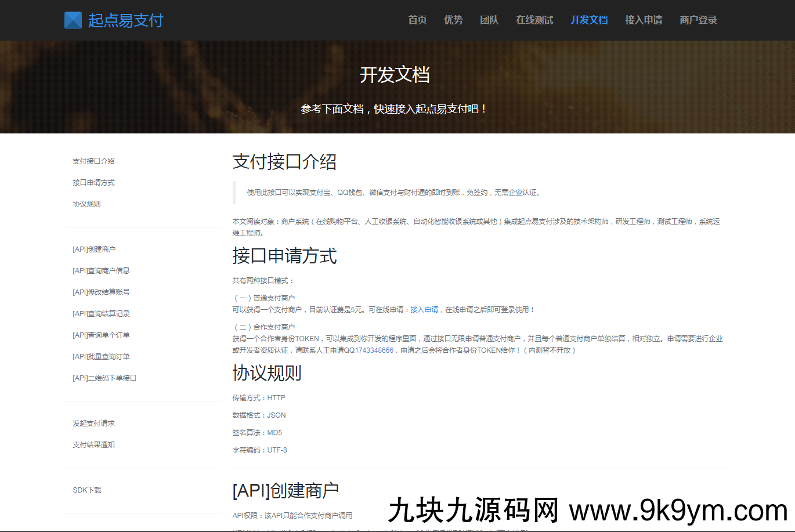Click 开发文档 in the navigation bar
The image size is (795, 532).
tap(589, 20)
